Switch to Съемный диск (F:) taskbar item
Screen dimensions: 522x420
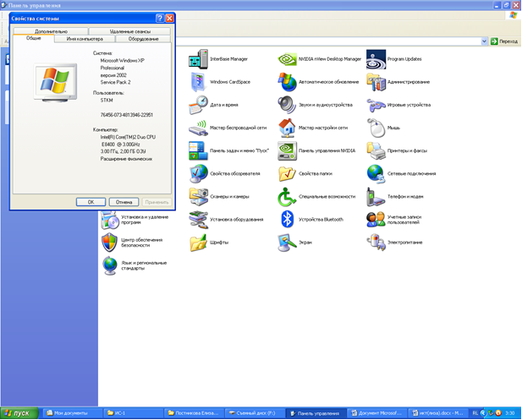(x=255, y=413)
